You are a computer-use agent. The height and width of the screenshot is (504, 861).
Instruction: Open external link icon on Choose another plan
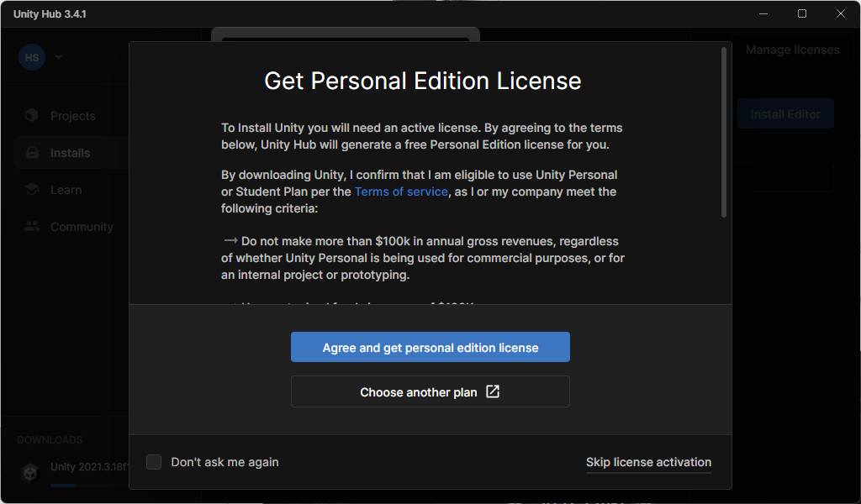pos(493,391)
